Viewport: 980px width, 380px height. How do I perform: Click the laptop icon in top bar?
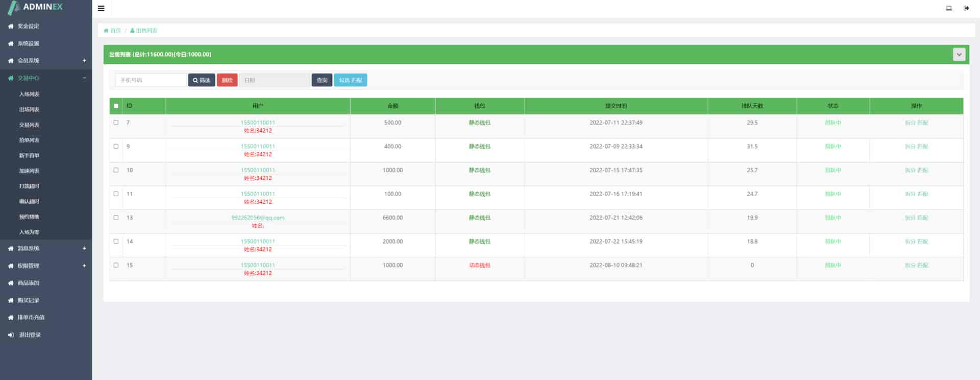pyautogui.click(x=949, y=8)
